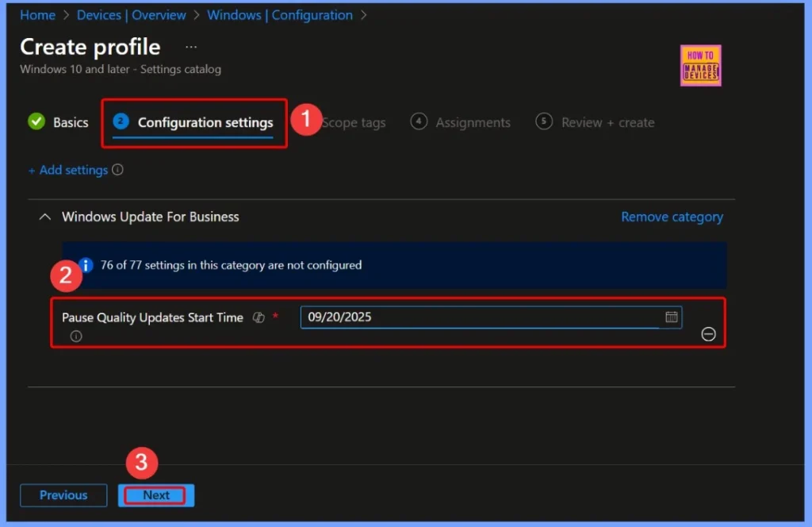The width and height of the screenshot is (812, 527).
Task: Go back with the Previous button
Action: [63, 495]
